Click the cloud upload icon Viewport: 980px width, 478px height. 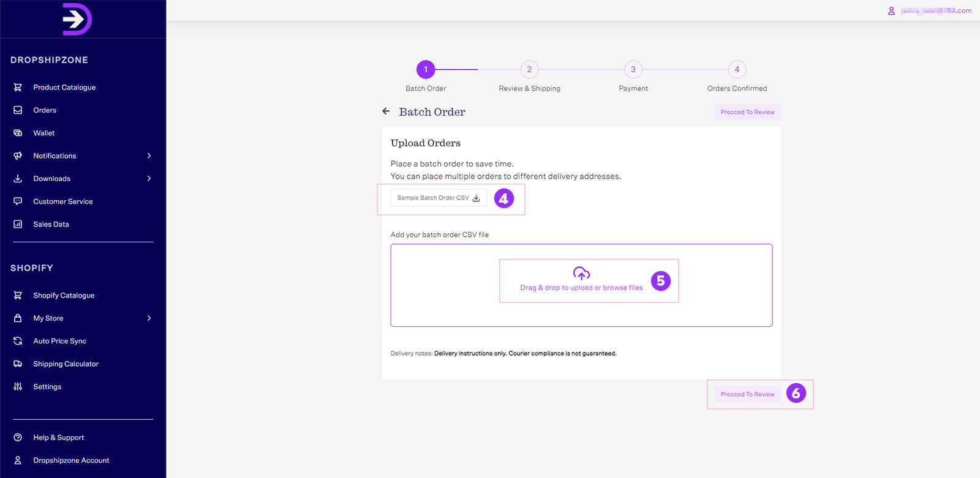[581, 273]
